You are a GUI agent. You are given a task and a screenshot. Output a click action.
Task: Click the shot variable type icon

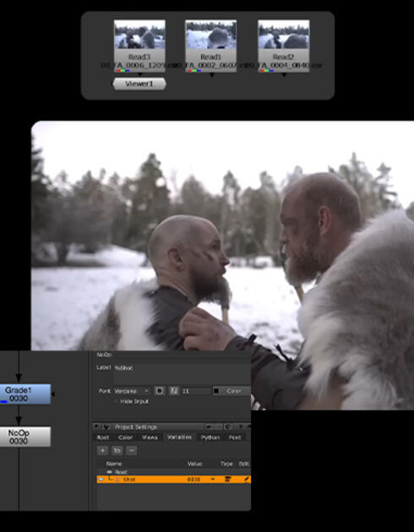coord(228,479)
